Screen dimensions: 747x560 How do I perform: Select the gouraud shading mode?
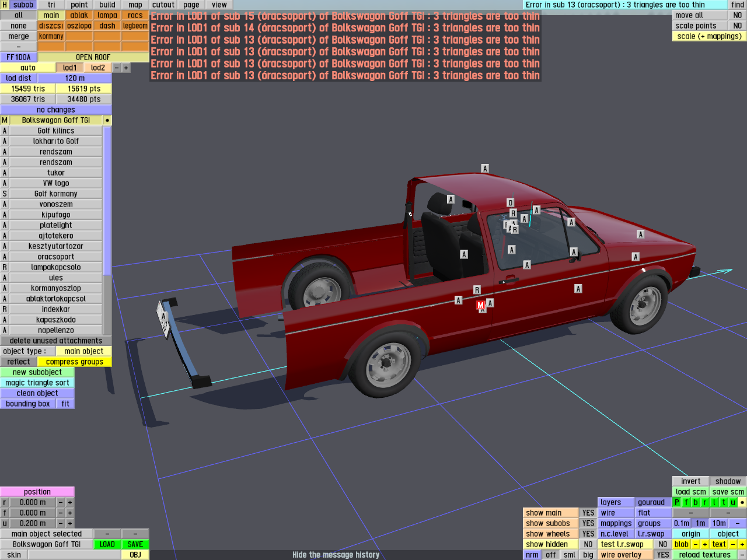coord(651,502)
